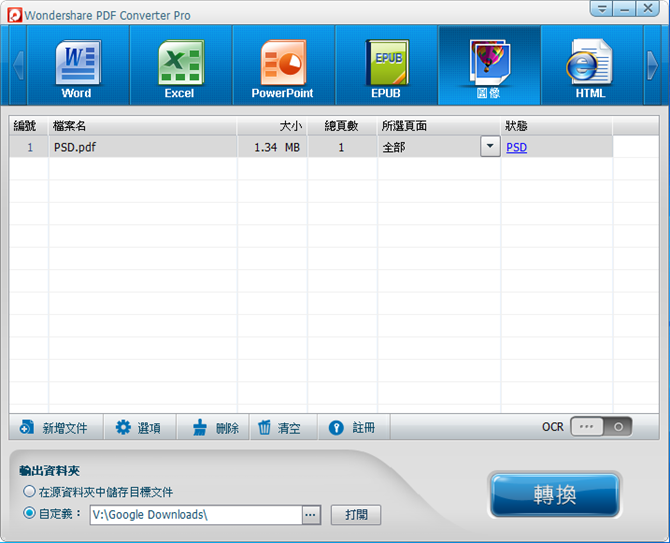The height and width of the screenshot is (543, 670).
Task: Start conversion with the 轉換 button
Action: 554,495
